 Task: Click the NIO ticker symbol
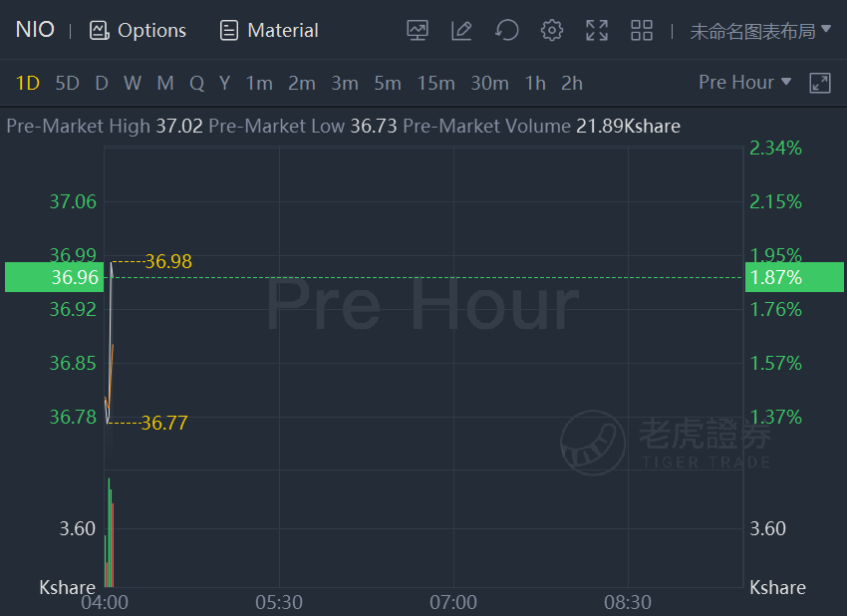click(x=35, y=30)
